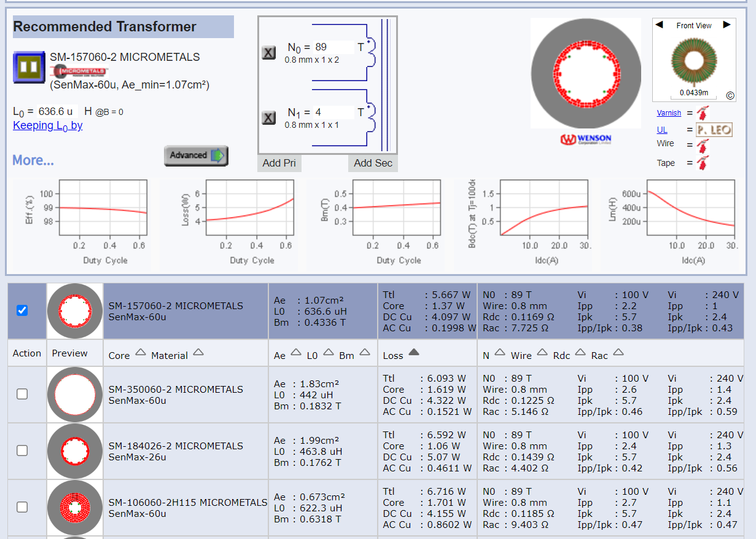Click the SM-350060-2 row preview thumbnail
This screenshot has height=539, width=756.
[75, 395]
